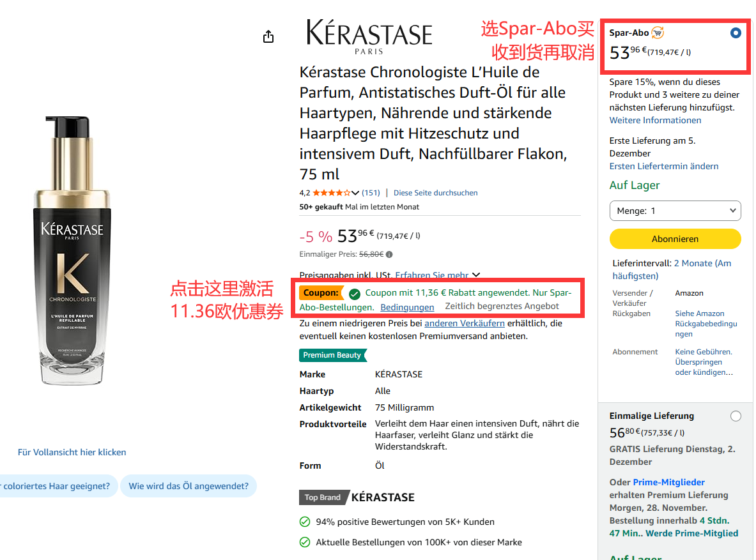Click the green coupon applied checkmark
This screenshot has height=560, width=756.
(355, 294)
